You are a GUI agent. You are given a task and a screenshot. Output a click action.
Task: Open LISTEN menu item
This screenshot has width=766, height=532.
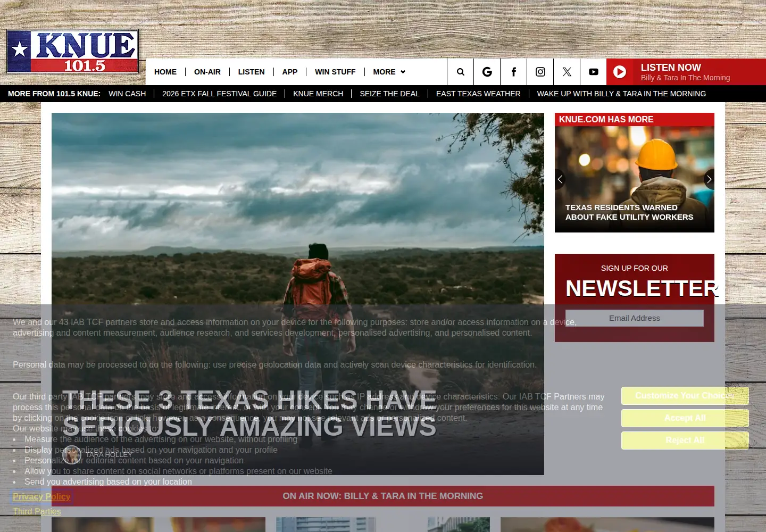[x=251, y=72]
